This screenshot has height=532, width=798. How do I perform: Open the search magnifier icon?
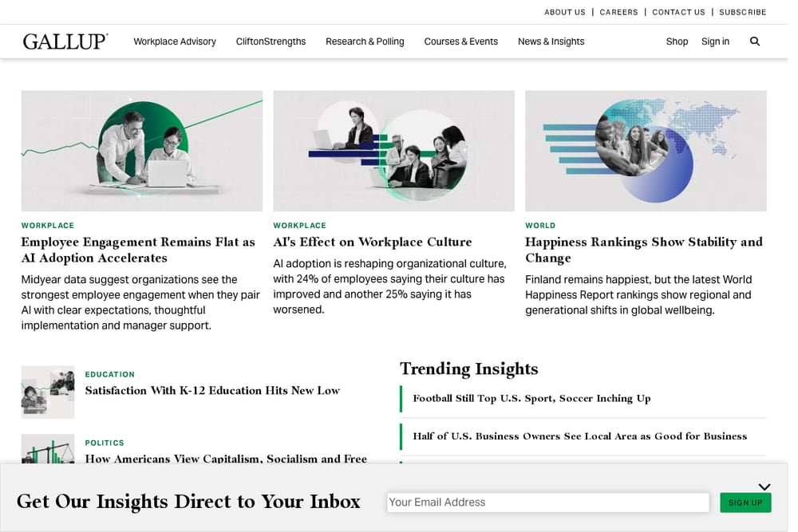coord(755,41)
